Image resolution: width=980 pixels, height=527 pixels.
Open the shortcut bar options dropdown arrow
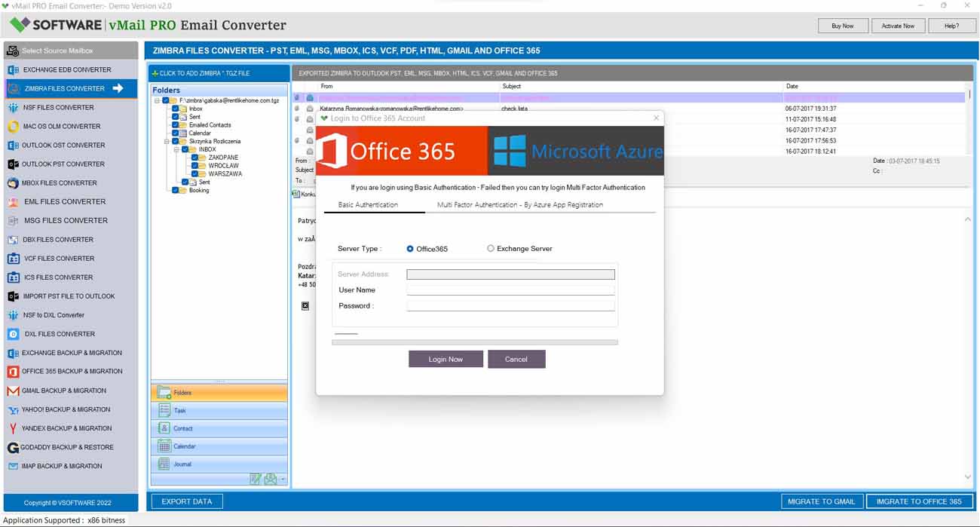(283, 480)
